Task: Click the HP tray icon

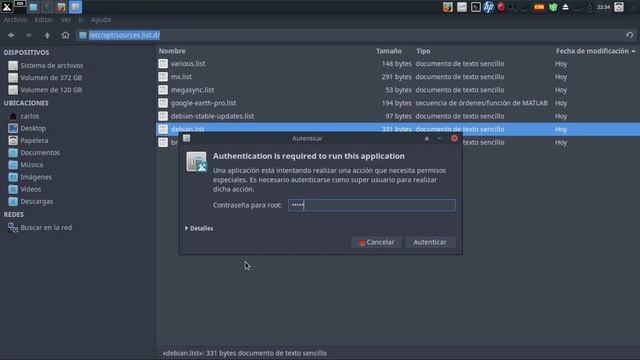Action: 488,7
